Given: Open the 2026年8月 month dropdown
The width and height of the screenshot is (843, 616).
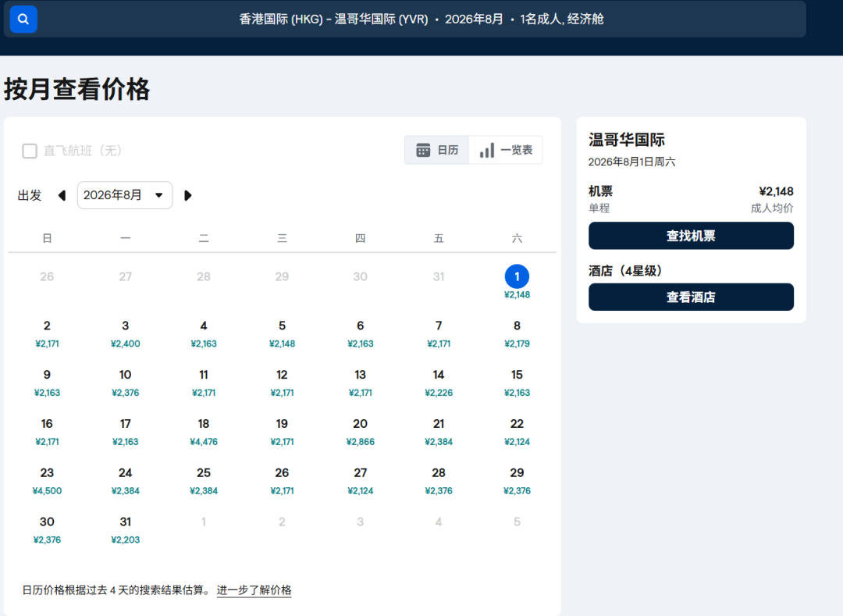Looking at the screenshot, I should coord(124,195).
